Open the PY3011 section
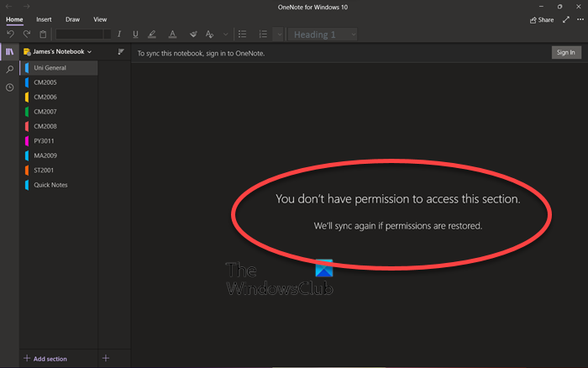 coord(59,140)
